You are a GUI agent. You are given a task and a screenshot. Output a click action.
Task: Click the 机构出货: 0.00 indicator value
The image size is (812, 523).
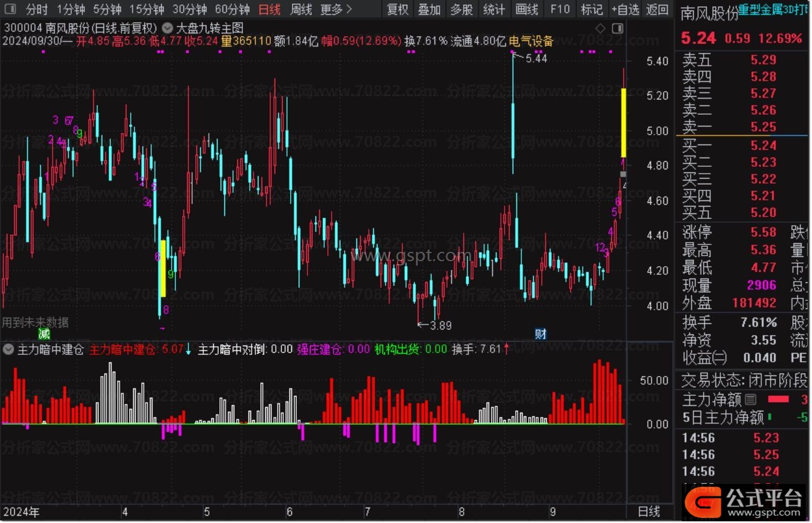tap(410, 349)
